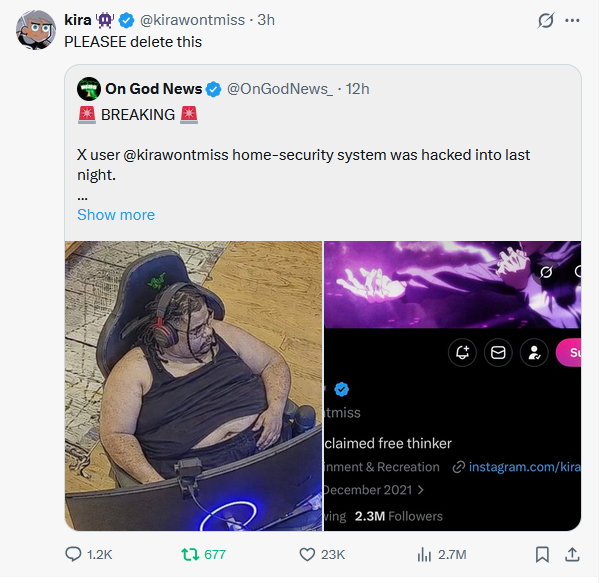This screenshot has width=607, height=583.
Task: Open the post view analytics icon
Action: pos(423,554)
